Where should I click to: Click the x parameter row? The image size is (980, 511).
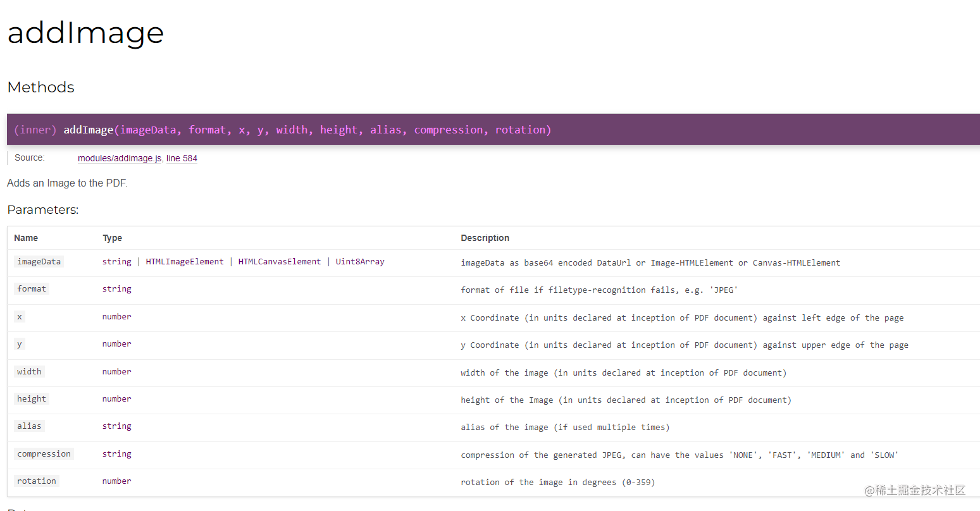[x=19, y=316]
